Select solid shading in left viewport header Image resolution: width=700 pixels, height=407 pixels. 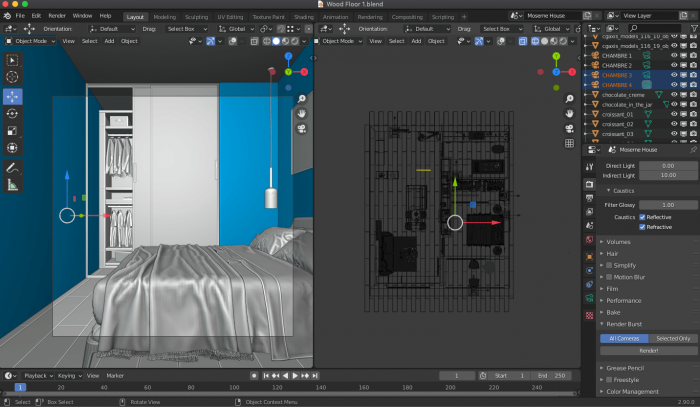pos(276,41)
